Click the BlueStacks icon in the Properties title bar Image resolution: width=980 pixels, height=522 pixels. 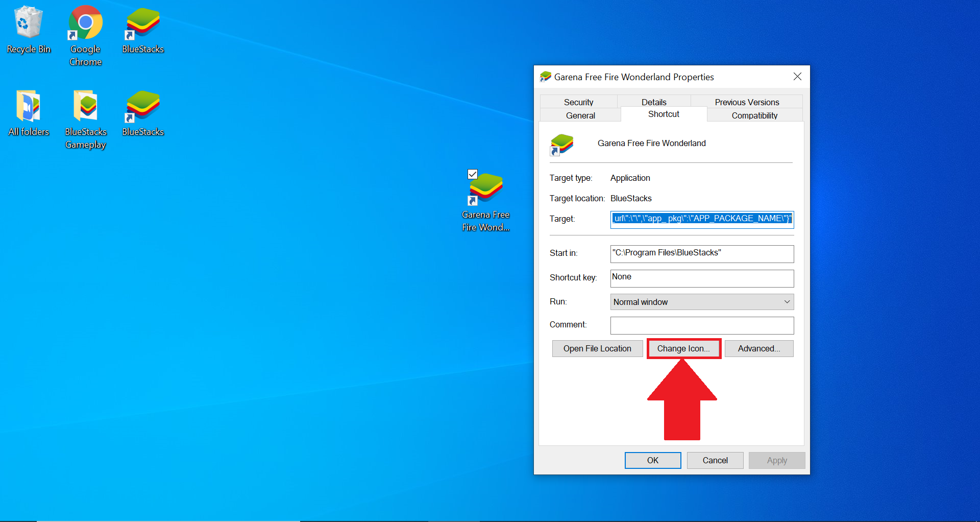tap(546, 77)
